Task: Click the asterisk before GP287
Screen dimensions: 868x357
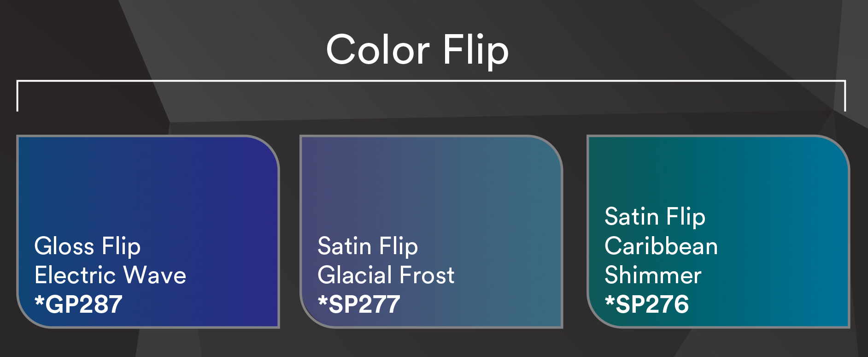Action: (40, 301)
